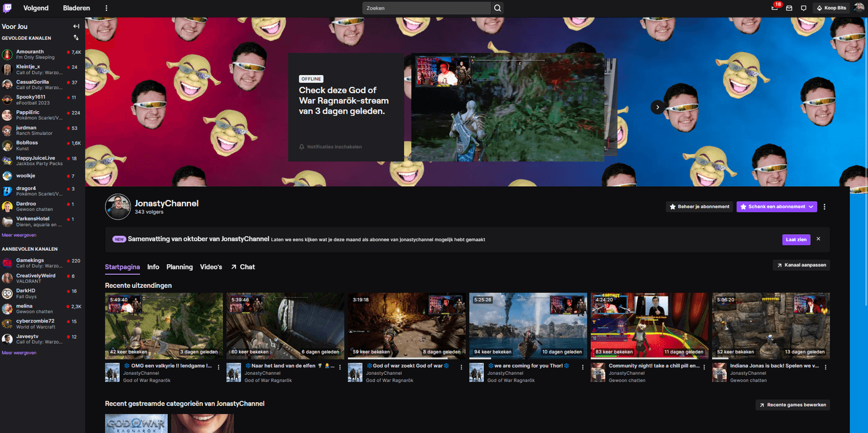The width and height of the screenshot is (868, 433).
Task: Go to Bladeren in top navigation
Action: 76,8
